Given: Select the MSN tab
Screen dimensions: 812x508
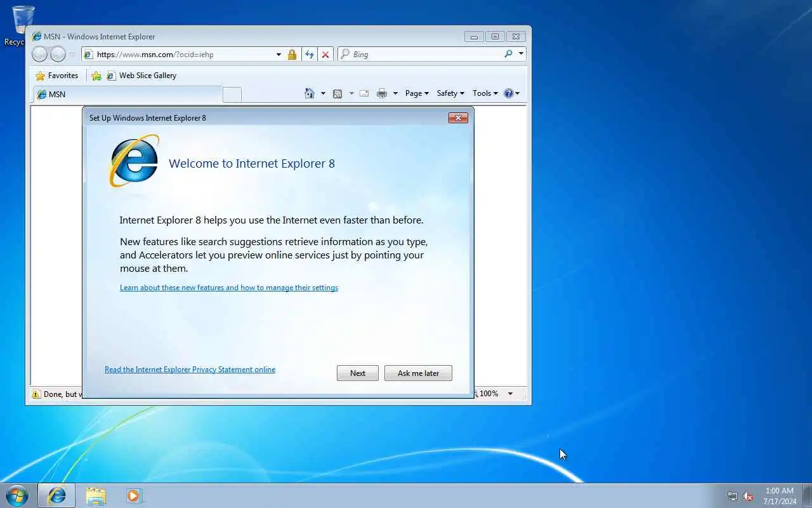Looking at the screenshot, I should click(x=128, y=94).
